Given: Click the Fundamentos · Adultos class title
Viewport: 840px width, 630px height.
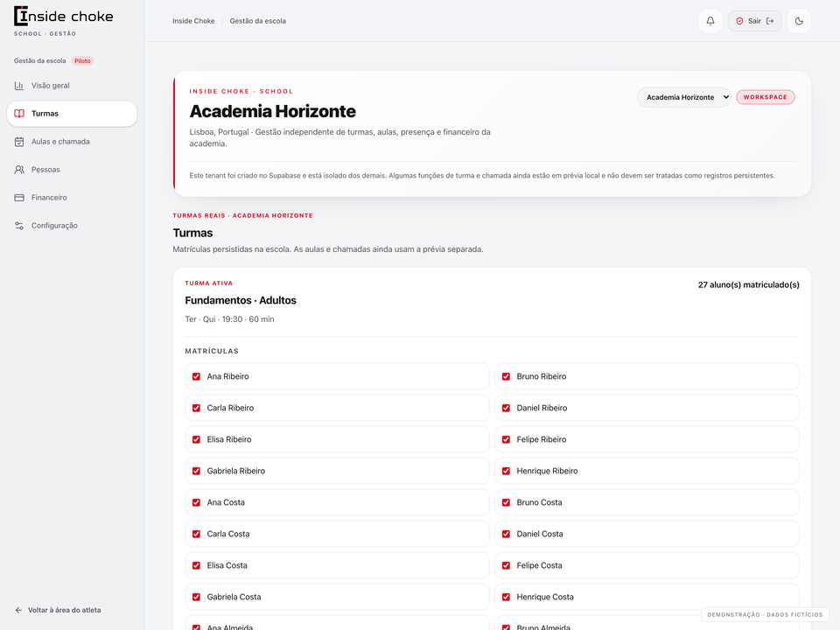Looking at the screenshot, I should coord(241,300).
